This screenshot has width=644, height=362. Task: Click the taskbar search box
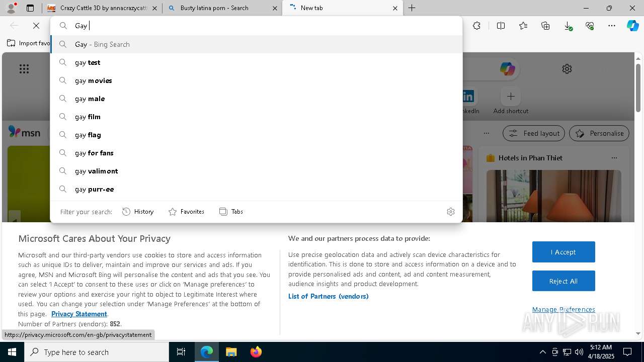pyautogui.click(x=97, y=352)
